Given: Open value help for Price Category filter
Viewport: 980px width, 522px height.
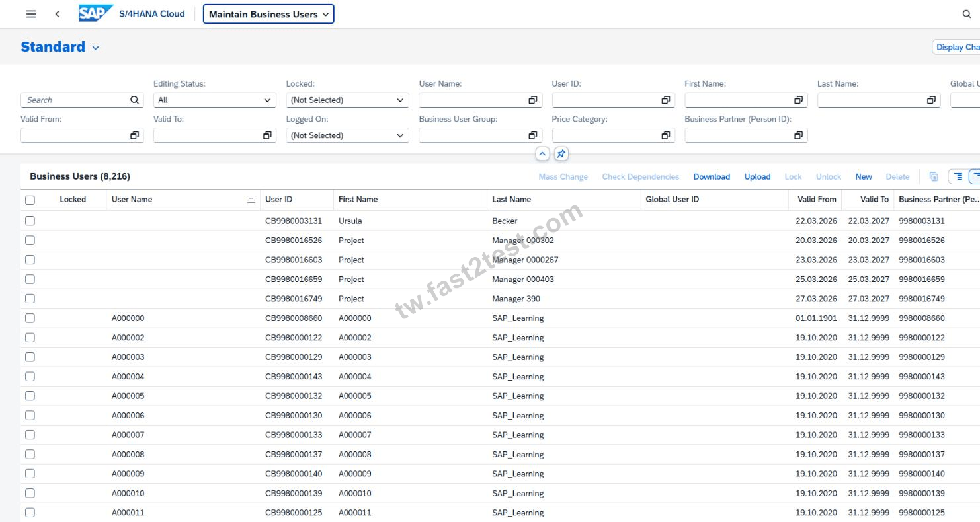Looking at the screenshot, I should pyautogui.click(x=665, y=135).
